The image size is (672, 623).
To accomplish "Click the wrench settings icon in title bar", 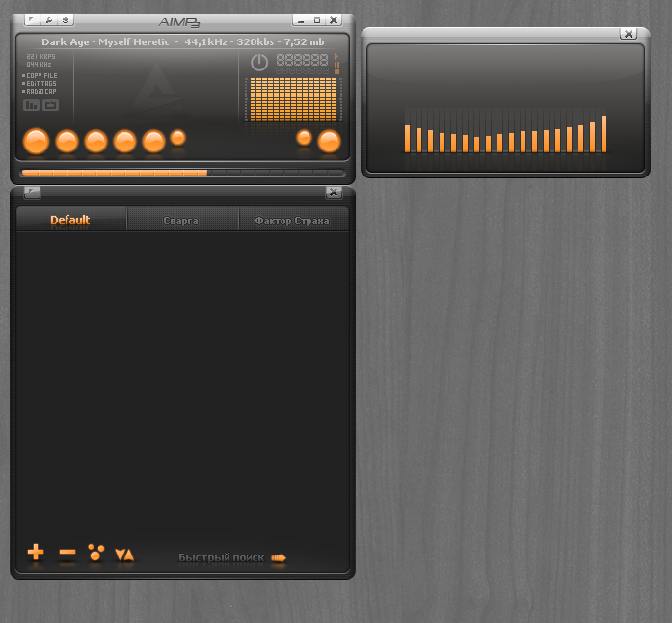I will [47, 19].
